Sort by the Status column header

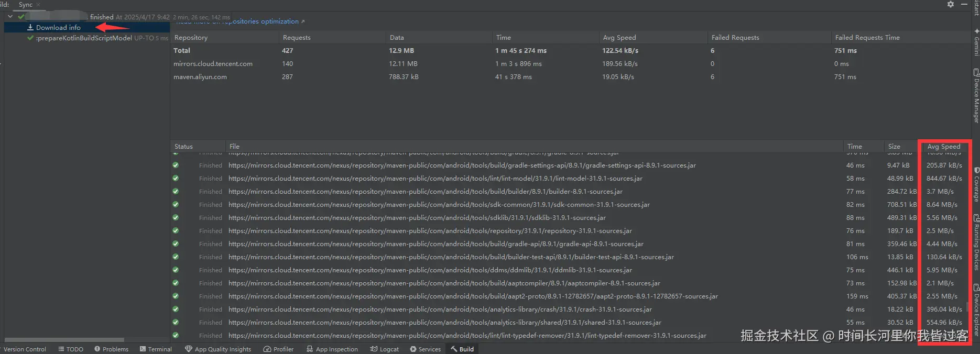click(x=183, y=147)
